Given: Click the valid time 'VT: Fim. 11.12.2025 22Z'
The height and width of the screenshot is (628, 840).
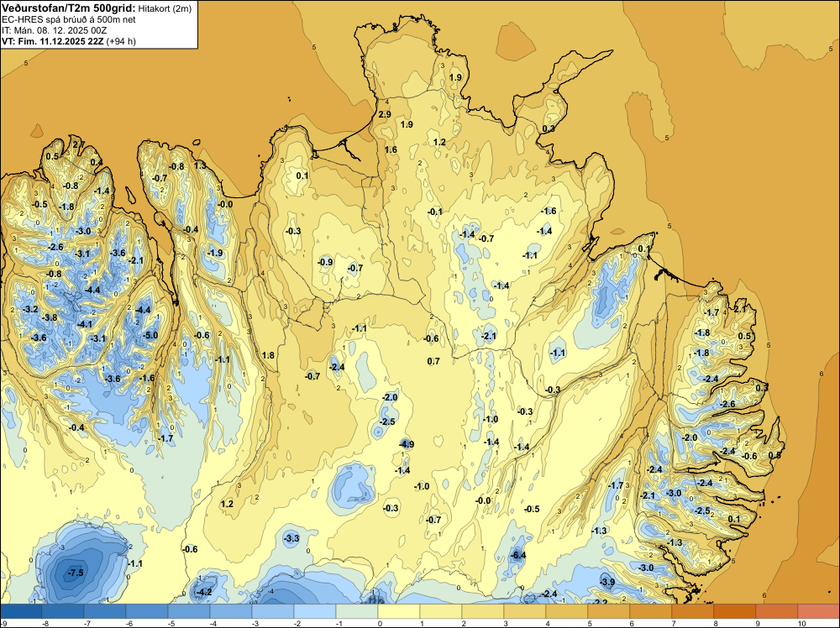Looking at the screenshot, I should coord(52,41).
